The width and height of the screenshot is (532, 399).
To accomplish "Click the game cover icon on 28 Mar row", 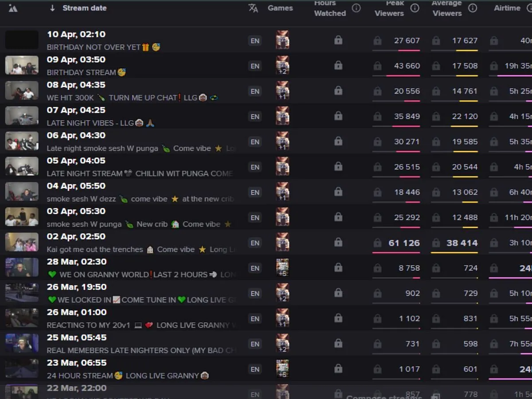I will tap(282, 268).
